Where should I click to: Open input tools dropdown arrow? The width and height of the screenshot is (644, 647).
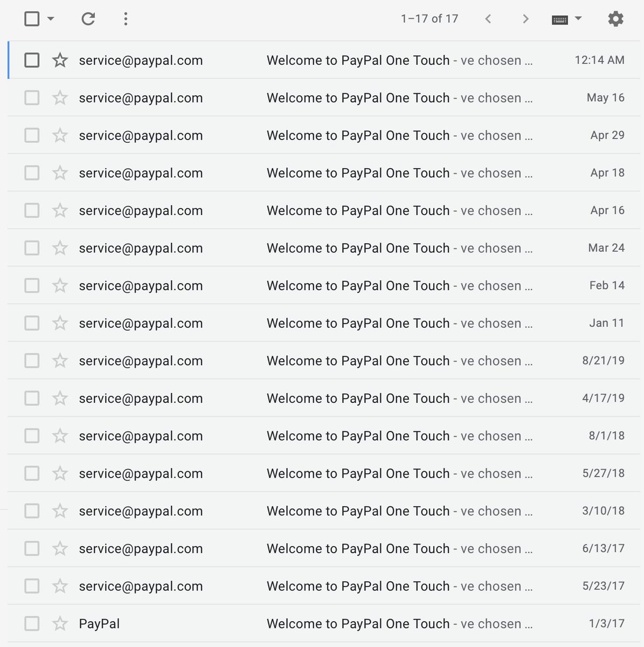click(x=578, y=18)
